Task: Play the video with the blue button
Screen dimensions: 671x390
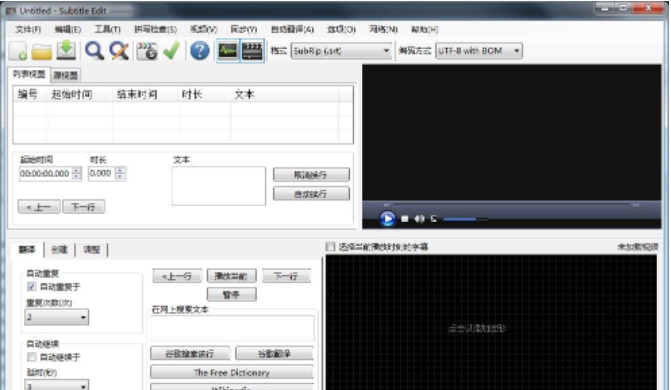Action: pos(387,219)
